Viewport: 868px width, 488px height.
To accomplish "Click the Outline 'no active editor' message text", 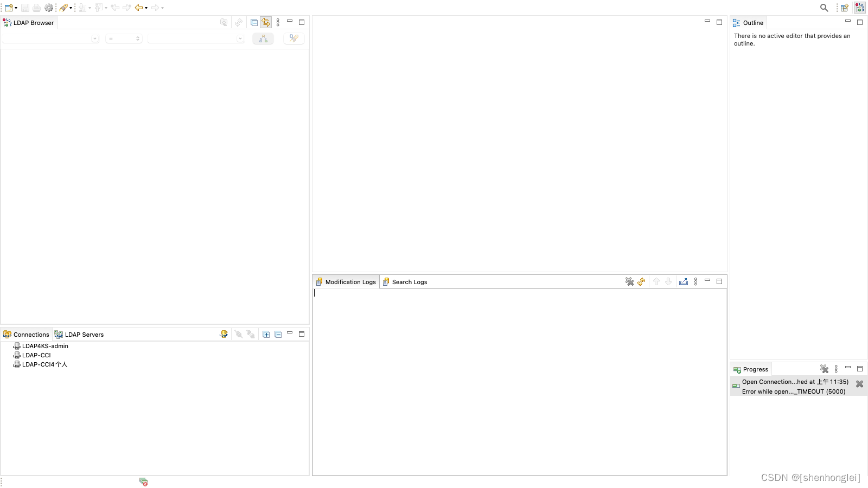I will click(792, 40).
